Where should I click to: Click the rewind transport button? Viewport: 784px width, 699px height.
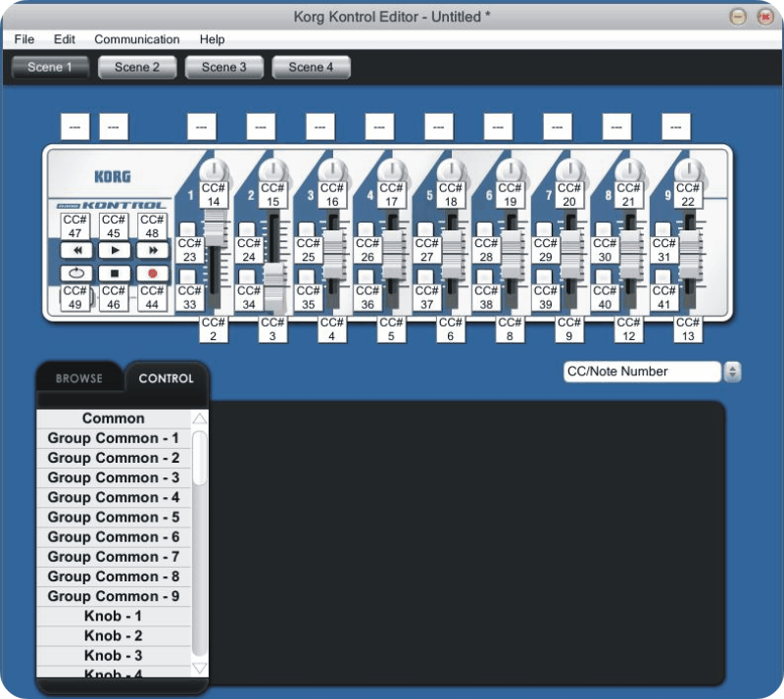(x=75, y=250)
